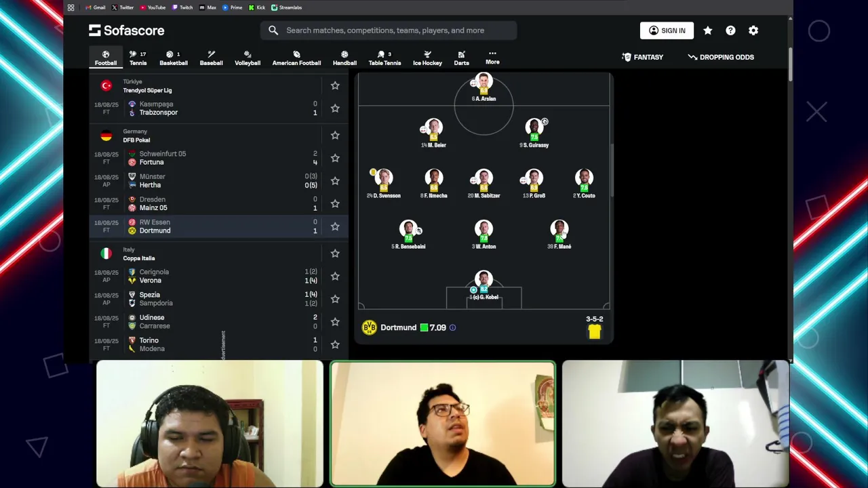Favorite the Cerignola vs Verona match

point(335,277)
